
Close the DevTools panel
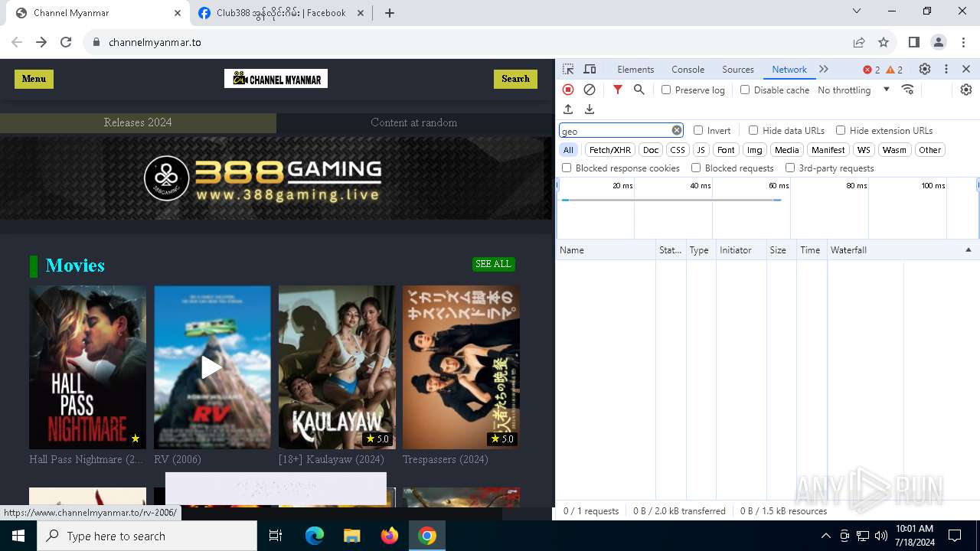click(966, 69)
